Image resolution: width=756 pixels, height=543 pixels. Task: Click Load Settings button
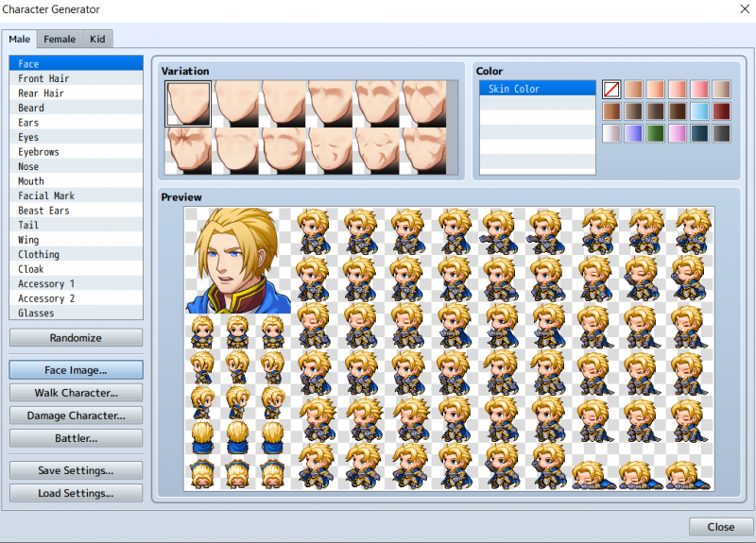[x=76, y=493]
